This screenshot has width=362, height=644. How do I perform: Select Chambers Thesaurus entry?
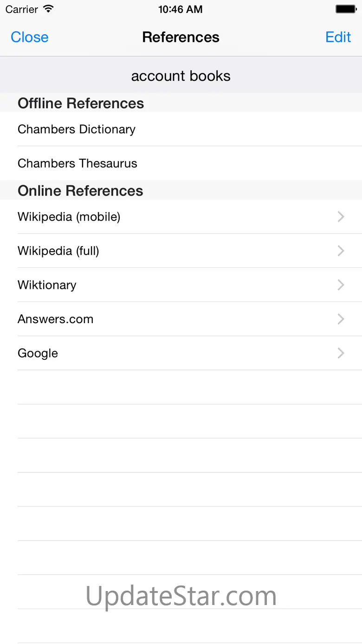coord(78,163)
